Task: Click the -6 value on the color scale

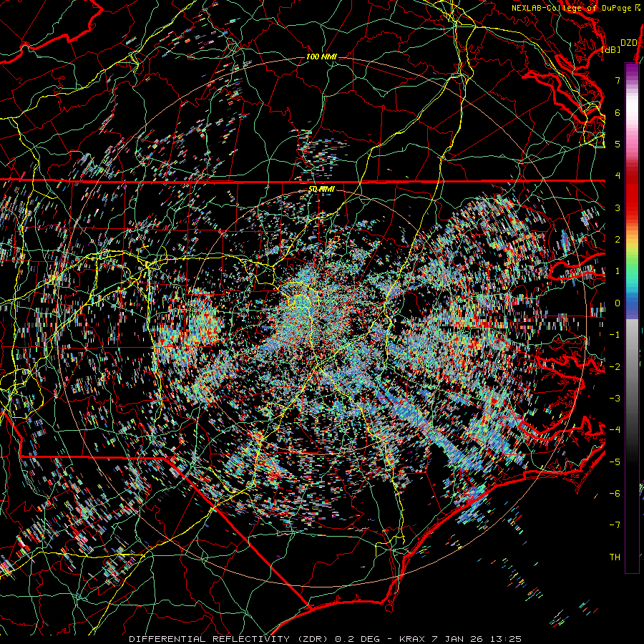Action: click(615, 493)
